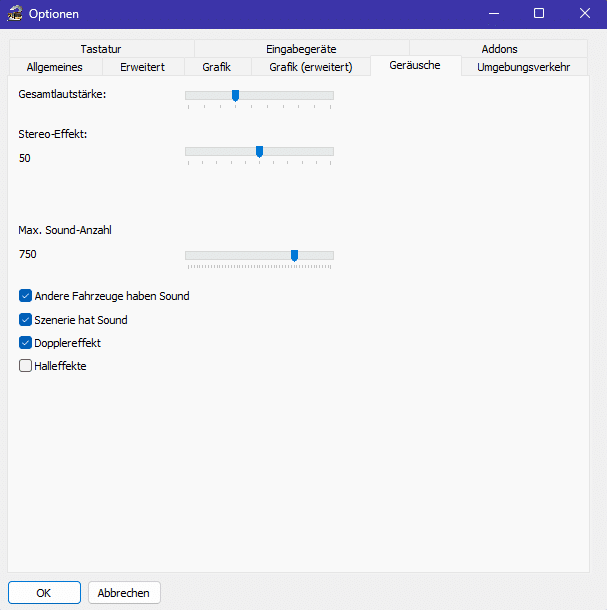Viewport: 607px width, 610px height.
Task: Uncheck Szenerie hat Sound option
Action: pos(26,320)
